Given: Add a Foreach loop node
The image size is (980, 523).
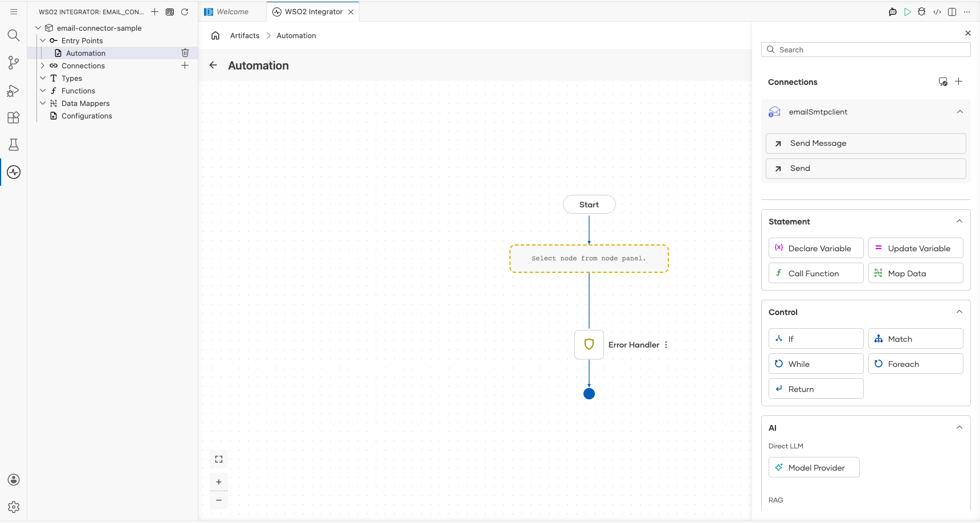Looking at the screenshot, I should (x=916, y=363).
